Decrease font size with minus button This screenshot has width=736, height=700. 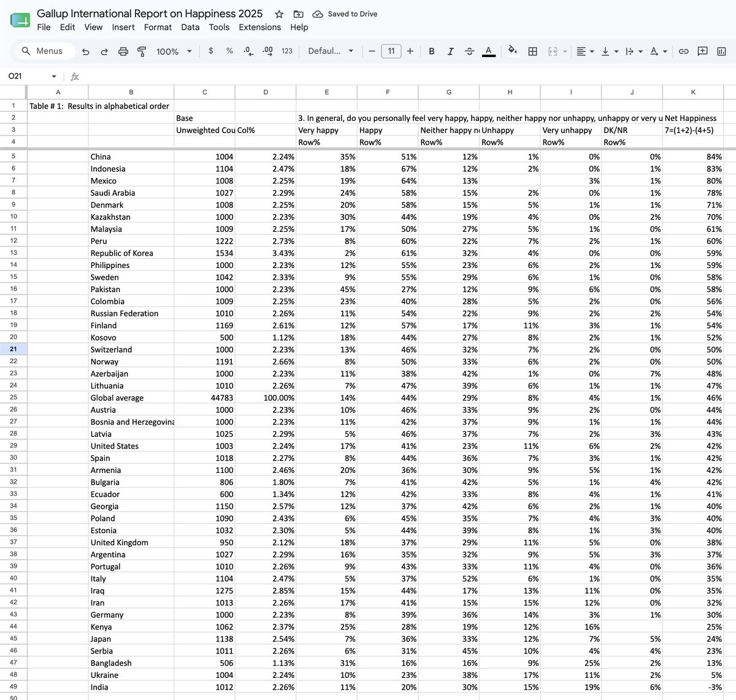tap(372, 51)
